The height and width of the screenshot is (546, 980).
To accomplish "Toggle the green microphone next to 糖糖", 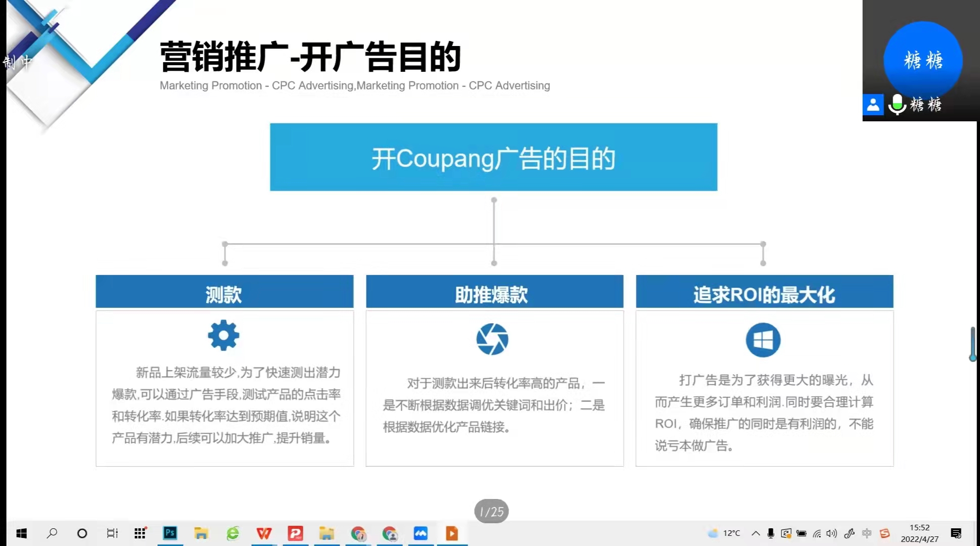I will (x=897, y=104).
